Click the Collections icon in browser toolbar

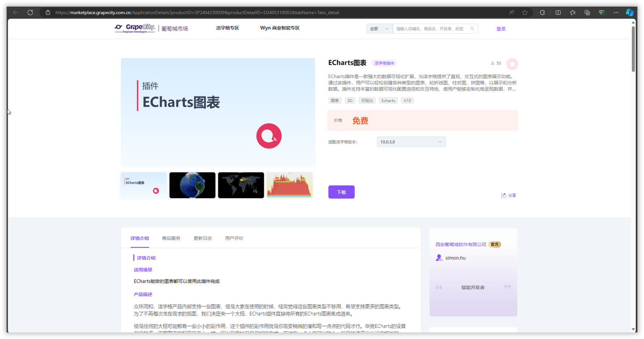[x=572, y=12]
